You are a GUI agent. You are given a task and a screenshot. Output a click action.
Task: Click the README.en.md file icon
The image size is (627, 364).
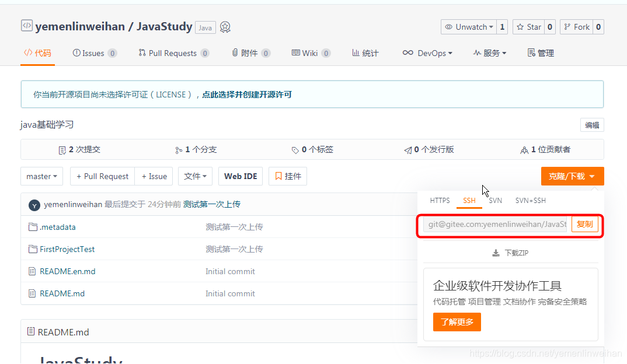(32, 271)
